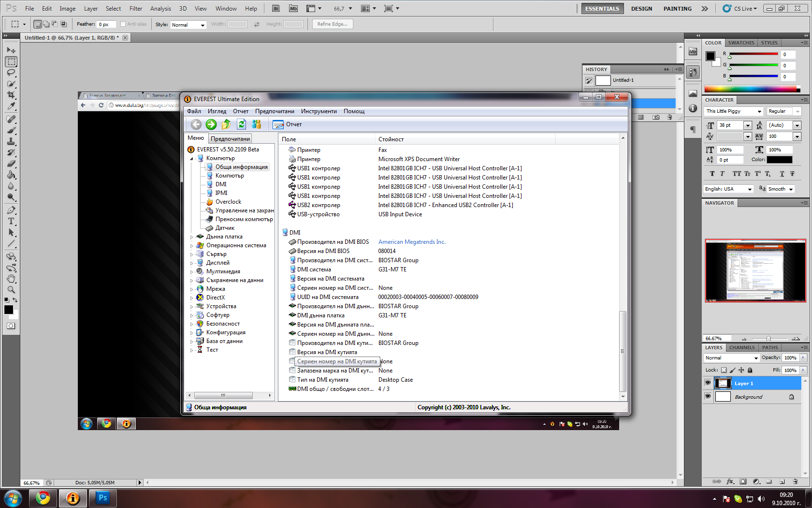
Task: Open the font family dropdown
Action: pos(759,111)
